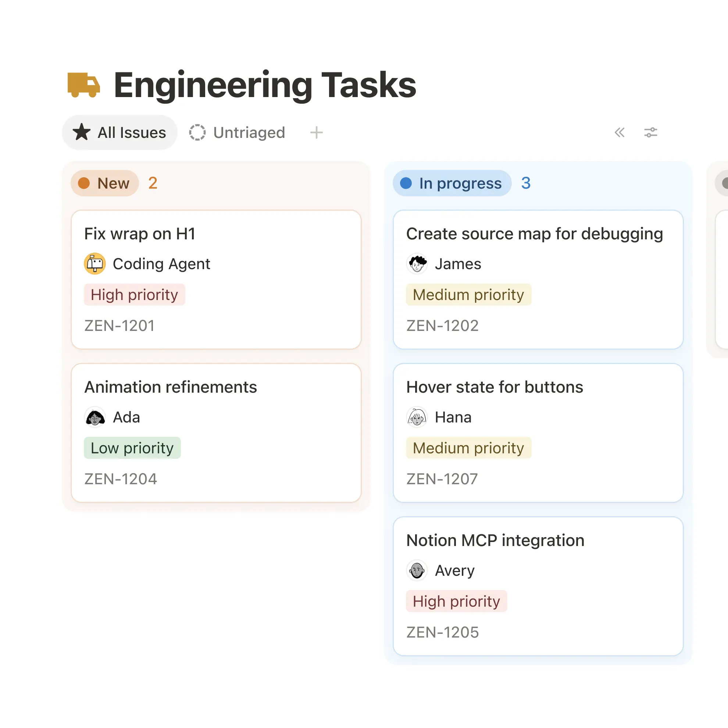This screenshot has height=728, width=728.
Task: Add a new view with plus icon
Action: (316, 133)
